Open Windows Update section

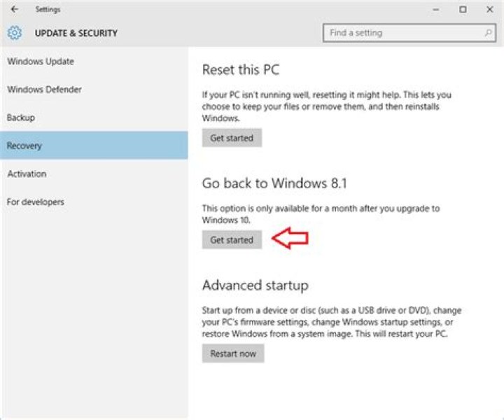pyautogui.click(x=94, y=62)
